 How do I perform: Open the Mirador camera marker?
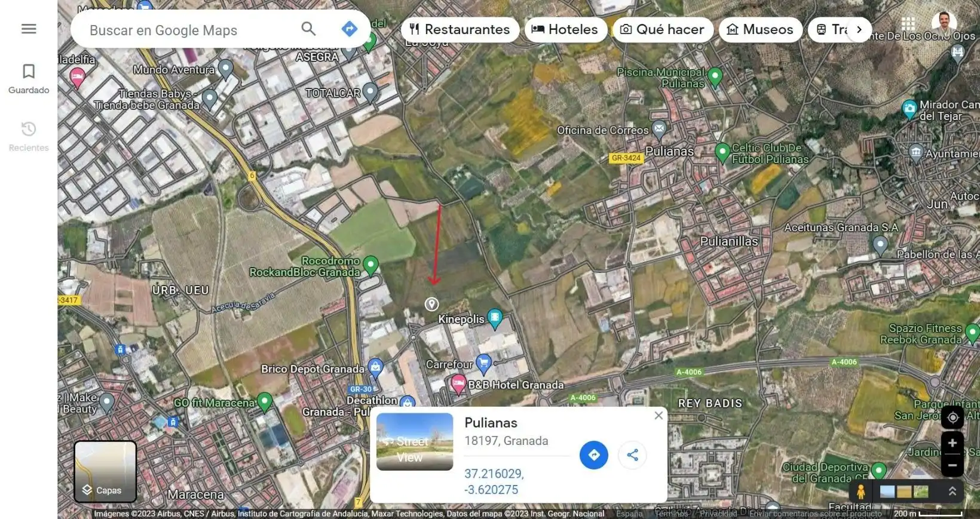909,109
